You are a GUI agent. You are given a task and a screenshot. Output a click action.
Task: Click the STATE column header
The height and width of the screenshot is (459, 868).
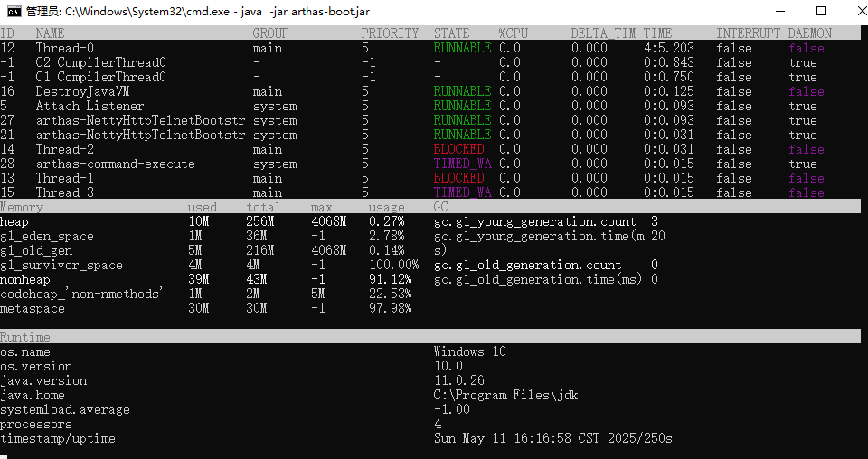[451, 33]
